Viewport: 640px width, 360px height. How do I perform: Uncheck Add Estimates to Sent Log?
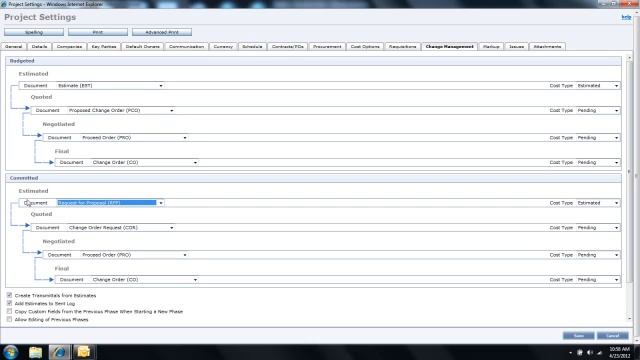pyautogui.click(x=9, y=303)
